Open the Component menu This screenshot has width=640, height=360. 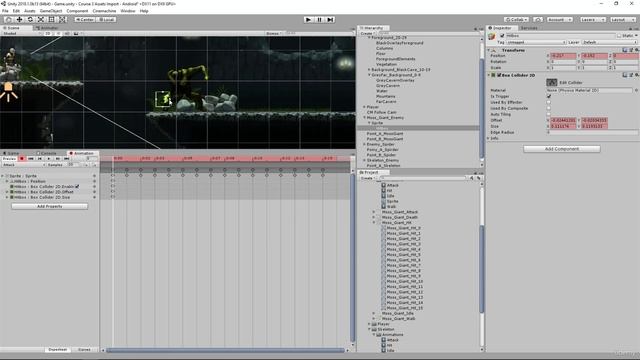pos(77,11)
